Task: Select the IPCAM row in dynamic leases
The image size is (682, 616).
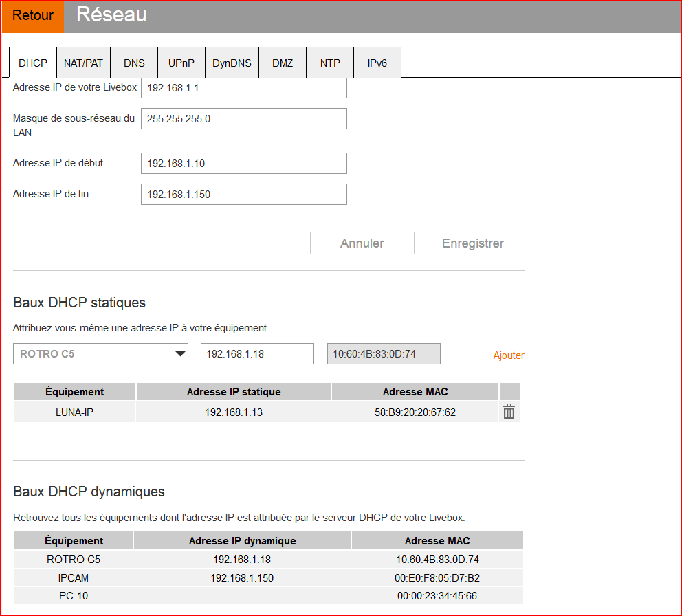Action: tap(73, 577)
